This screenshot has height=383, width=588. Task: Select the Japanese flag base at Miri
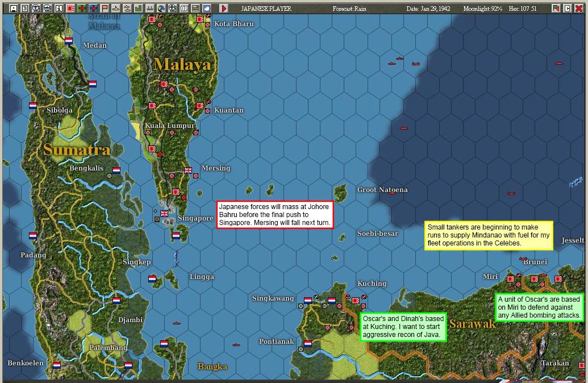(x=511, y=278)
